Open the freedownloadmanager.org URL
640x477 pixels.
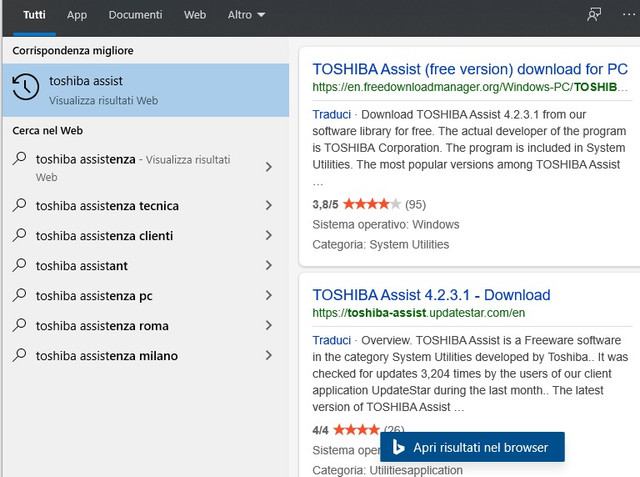click(470, 87)
